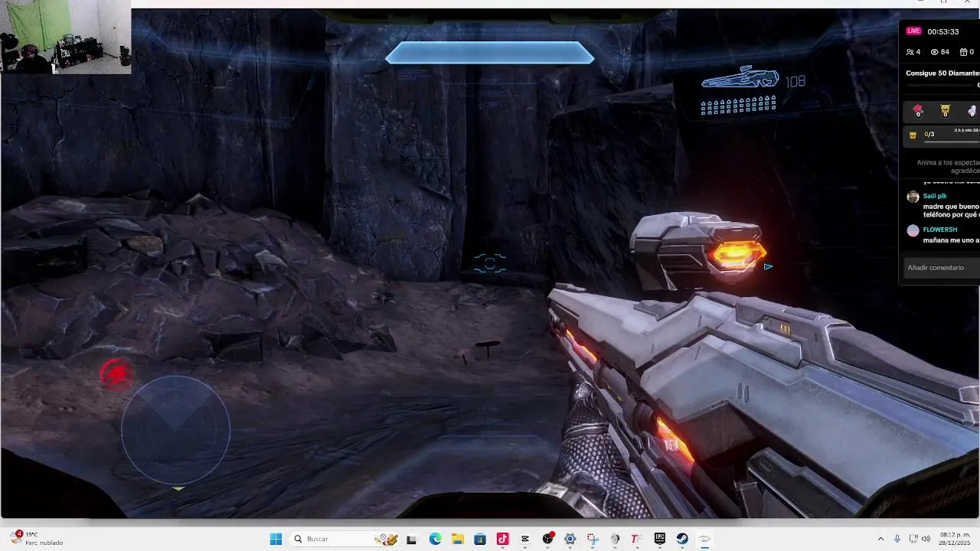Open the gray speaker app in the taskbar
Image resolution: width=980 pixels, height=551 pixels.
click(614, 539)
